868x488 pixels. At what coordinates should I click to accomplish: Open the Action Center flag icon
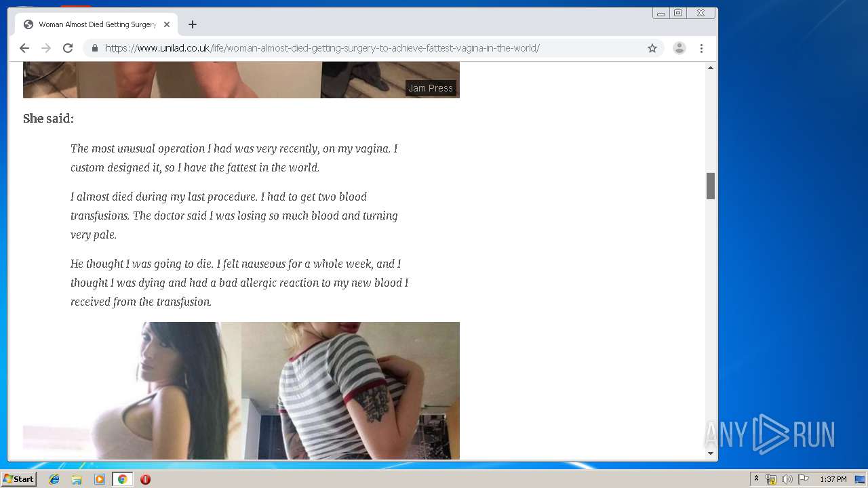tap(804, 479)
